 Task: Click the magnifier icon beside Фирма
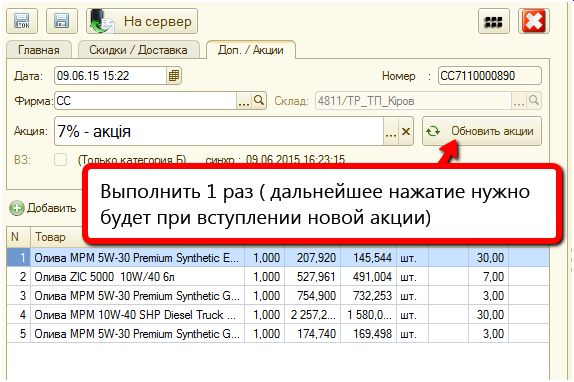[259, 101]
